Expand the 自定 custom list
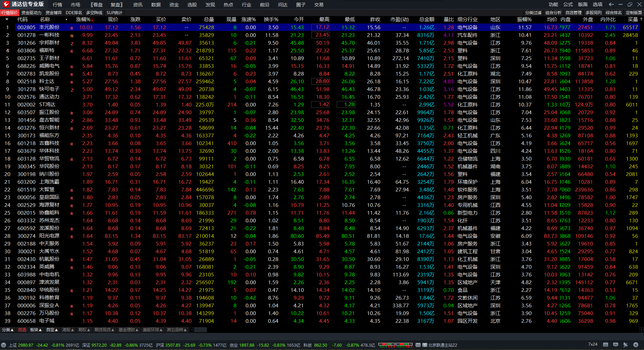 tap(52, 330)
